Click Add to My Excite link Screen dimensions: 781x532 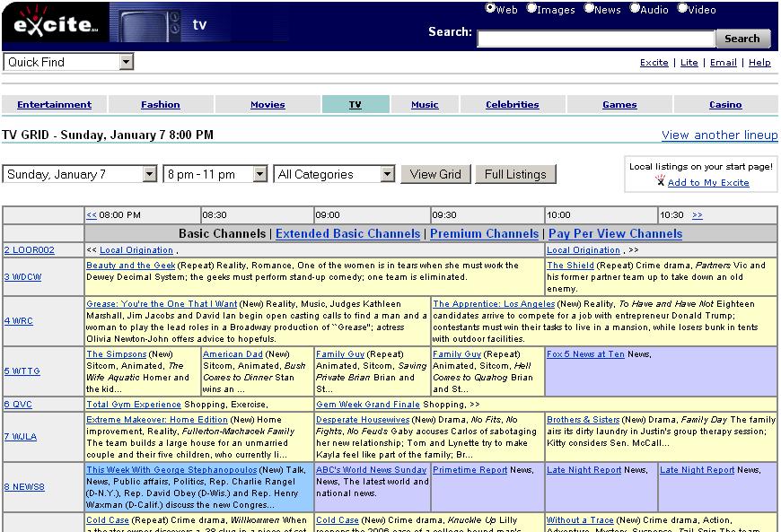708,182
